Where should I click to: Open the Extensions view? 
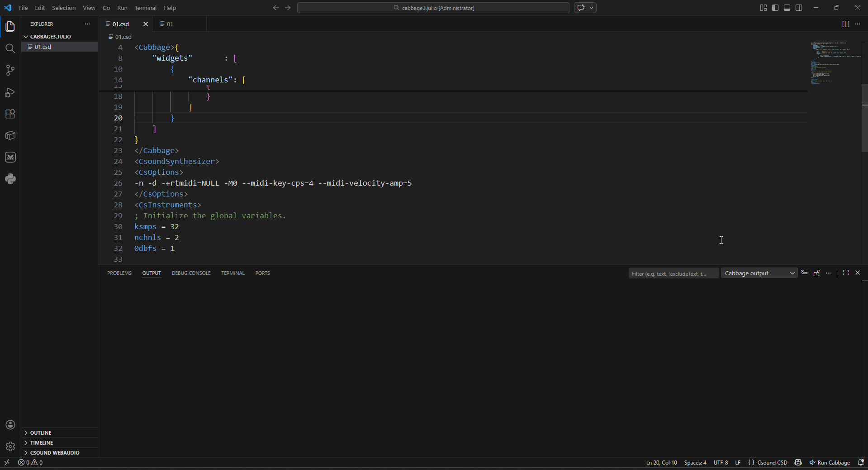10,114
